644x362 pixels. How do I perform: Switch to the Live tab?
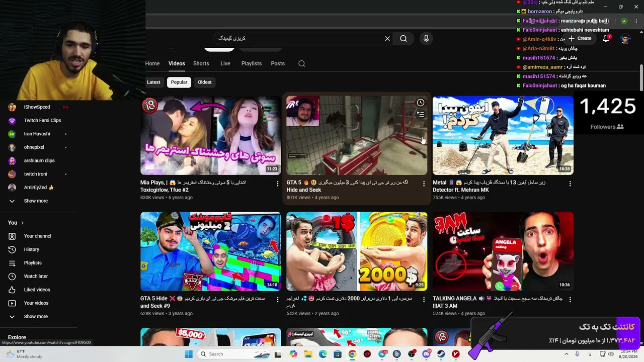[x=225, y=64]
